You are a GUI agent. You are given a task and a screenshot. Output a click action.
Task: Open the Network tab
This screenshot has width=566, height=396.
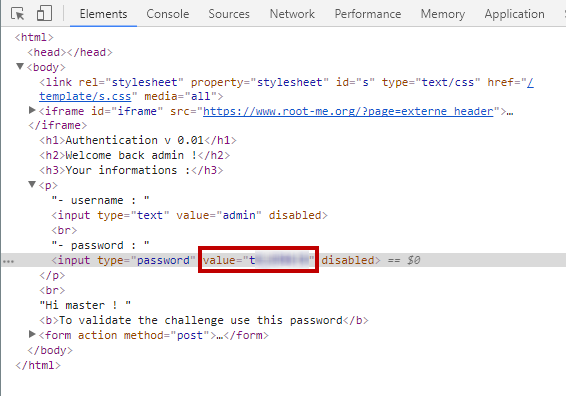tap(292, 14)
